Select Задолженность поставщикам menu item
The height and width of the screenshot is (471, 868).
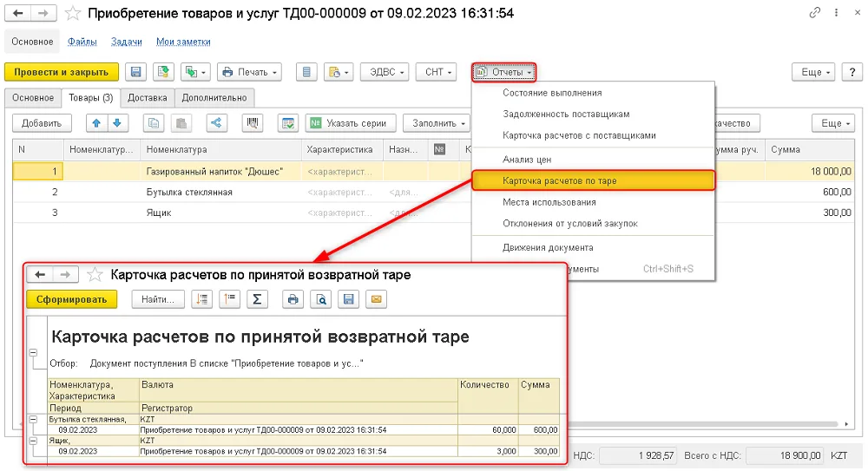click(x=593, y=114)
